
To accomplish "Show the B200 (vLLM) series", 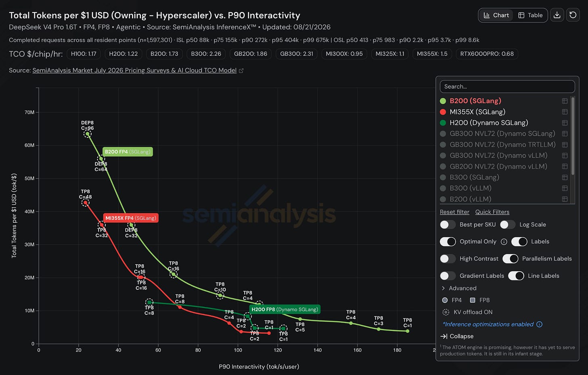I will pos(470,199).
